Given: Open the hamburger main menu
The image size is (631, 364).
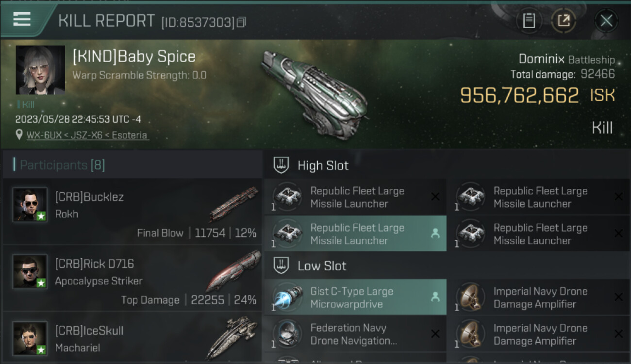Looking at the screenshot, I should [22, 19].
